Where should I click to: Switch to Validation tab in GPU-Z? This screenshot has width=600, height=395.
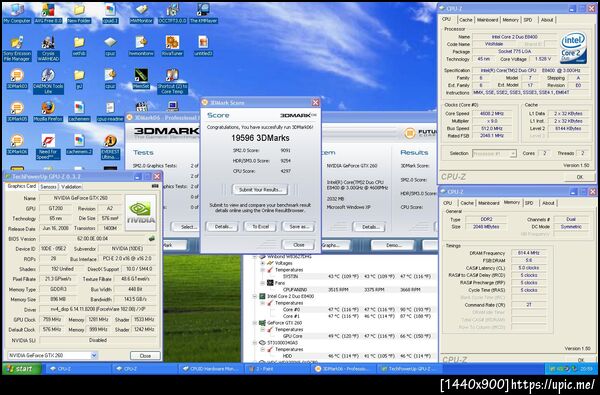coord(71,187)
